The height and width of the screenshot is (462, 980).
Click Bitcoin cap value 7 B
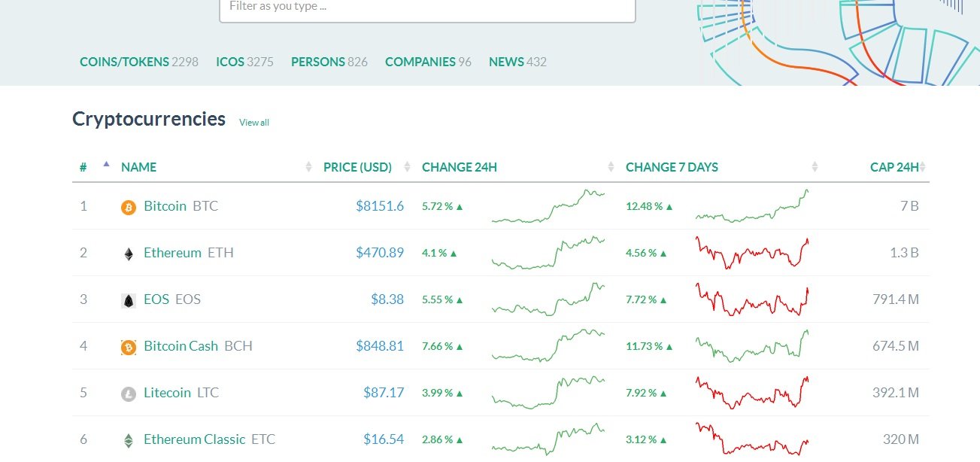pos(909,205)
